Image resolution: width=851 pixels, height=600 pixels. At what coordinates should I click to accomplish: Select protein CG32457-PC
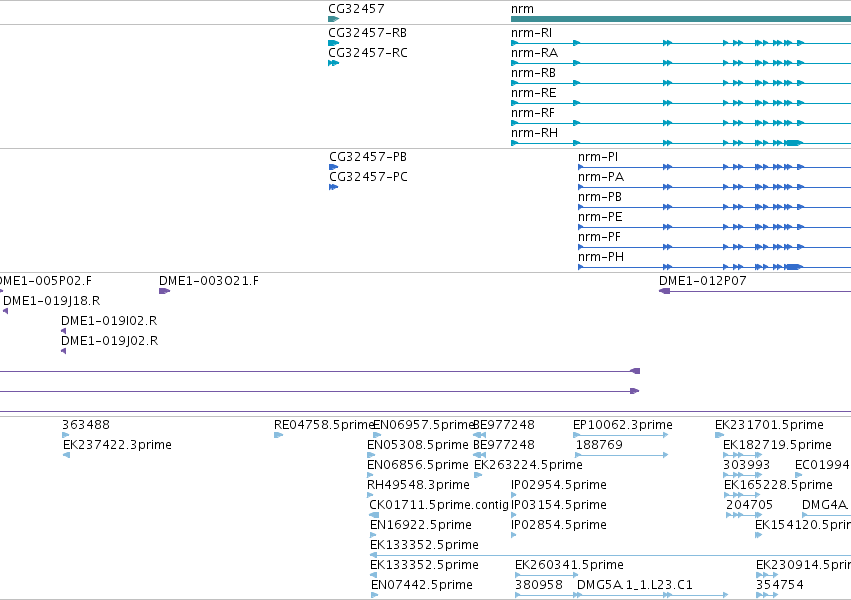(x=368, y=177)
